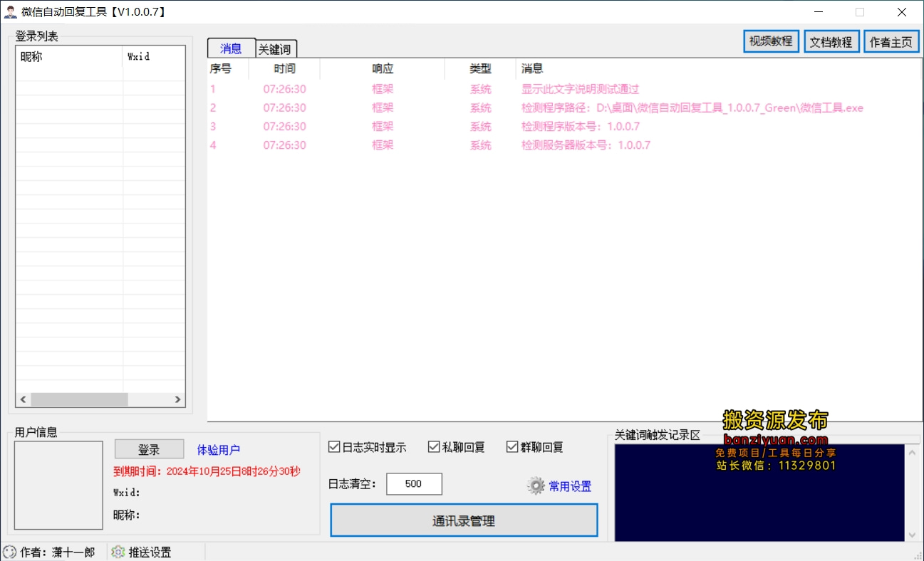Switch to the 关键词 tab
924x561 pixels.
point(276,48)
